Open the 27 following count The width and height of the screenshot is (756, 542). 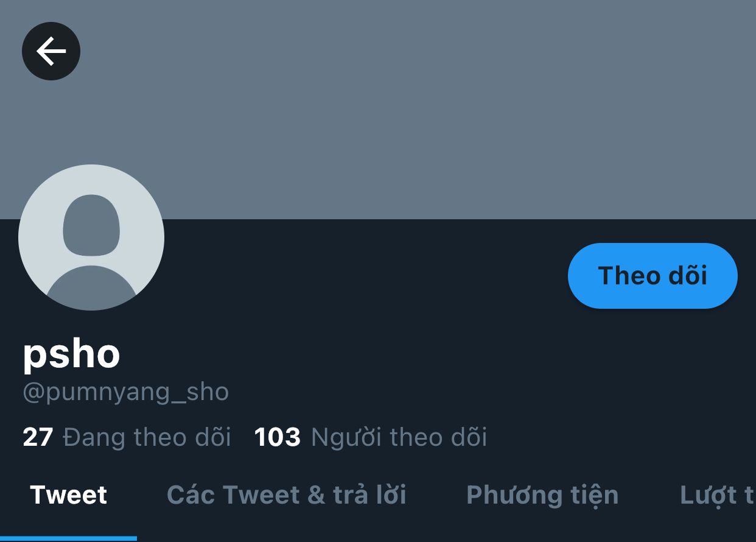coord(38,437)
